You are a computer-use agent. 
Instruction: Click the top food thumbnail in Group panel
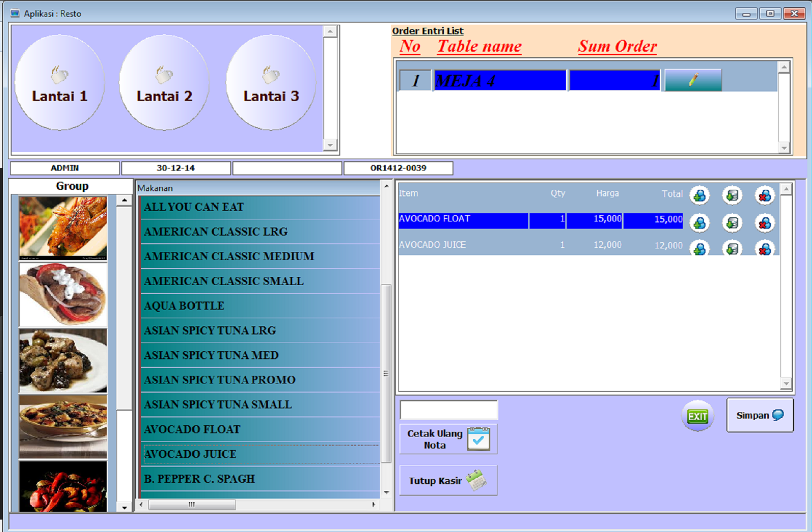pyautogui.click(x=62, y=227)
